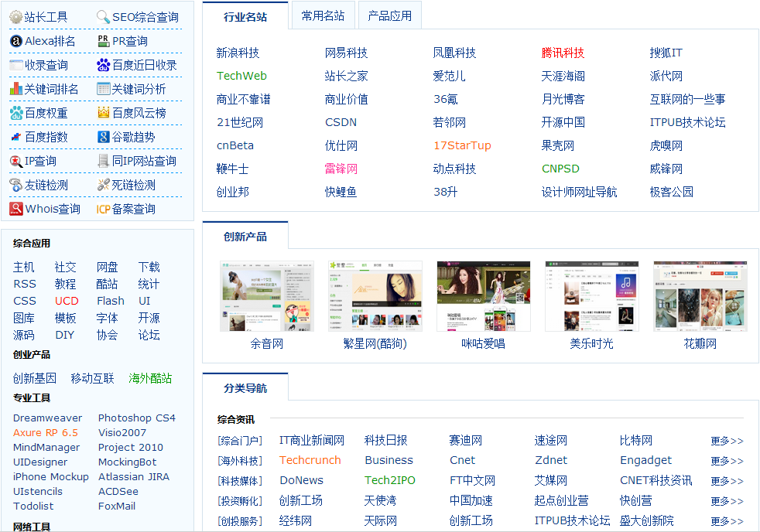
Task: Open the red 腾讯科技 link
Action: click(x=563, y=53)
